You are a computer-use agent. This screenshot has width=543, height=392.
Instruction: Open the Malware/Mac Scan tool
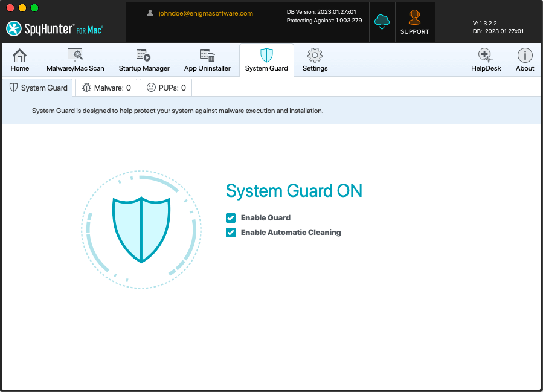tap(76, 60)
